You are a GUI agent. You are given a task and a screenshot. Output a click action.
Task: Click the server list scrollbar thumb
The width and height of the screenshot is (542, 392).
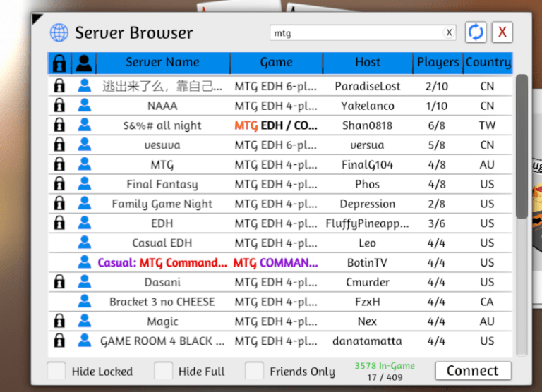pyautogui.click(x=522, y=146)
